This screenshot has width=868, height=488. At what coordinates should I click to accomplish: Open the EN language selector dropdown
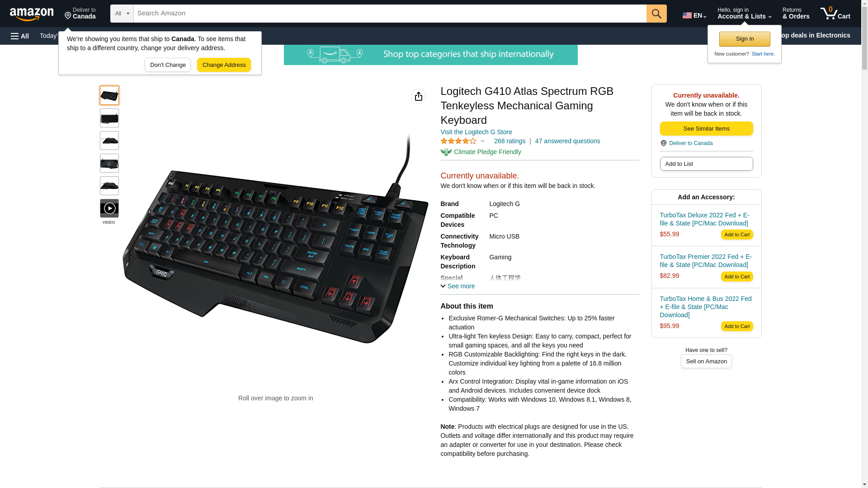click(694, 15)
